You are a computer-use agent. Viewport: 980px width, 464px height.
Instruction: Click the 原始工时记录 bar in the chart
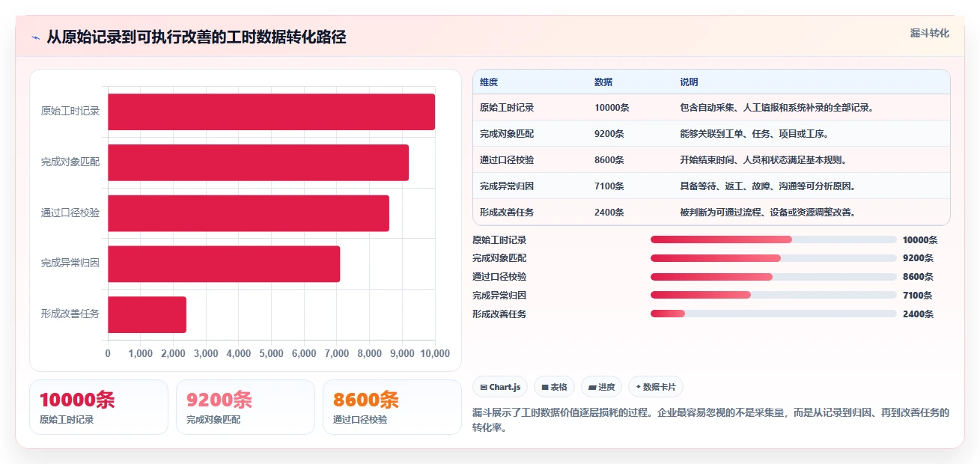271,112
